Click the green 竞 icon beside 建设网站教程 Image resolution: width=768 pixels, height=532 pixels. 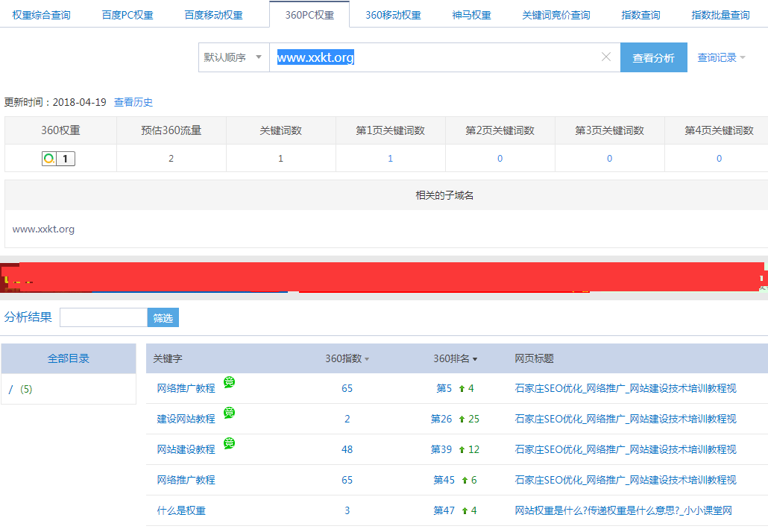coord(229,413)
